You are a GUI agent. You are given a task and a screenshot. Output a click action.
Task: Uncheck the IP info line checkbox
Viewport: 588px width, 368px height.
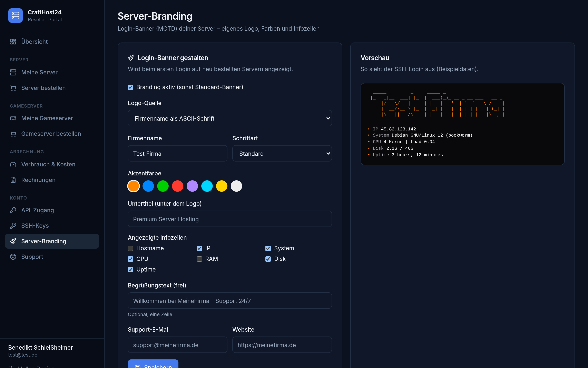pyautogui.click(x=199, y=248)
